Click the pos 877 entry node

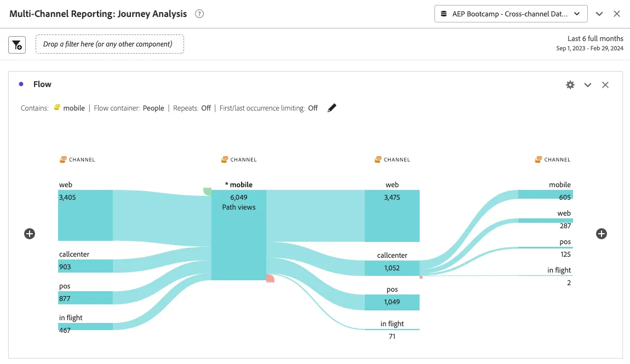[x=85, y=298]
